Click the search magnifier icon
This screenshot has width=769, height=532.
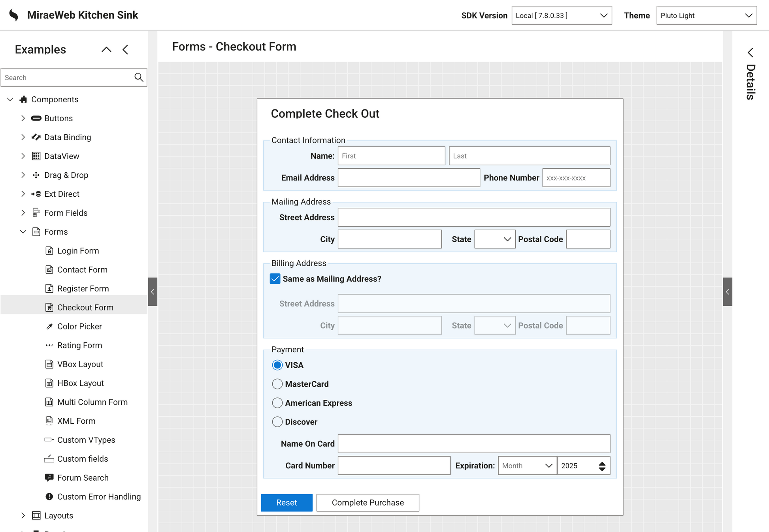click(x=138, y=77)
